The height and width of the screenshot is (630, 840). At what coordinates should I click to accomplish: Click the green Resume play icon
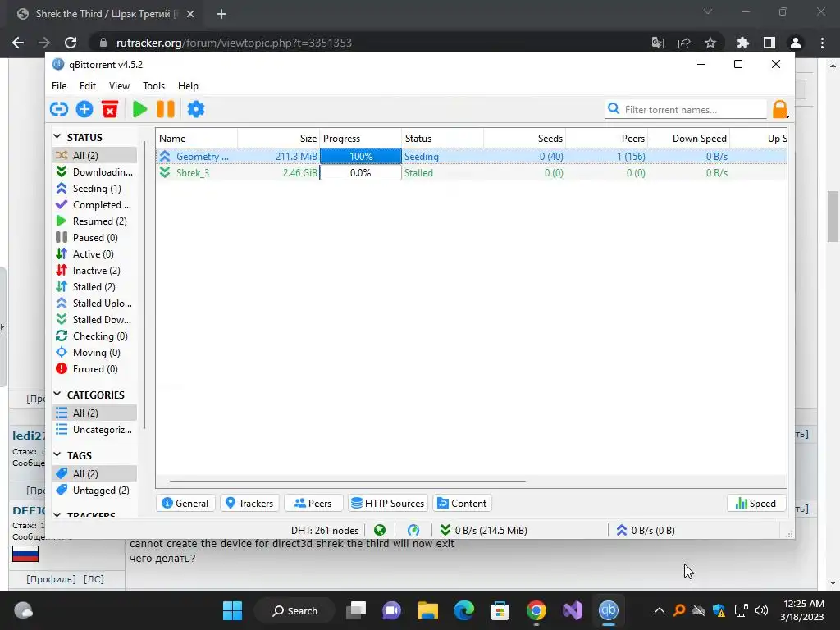coord(139,109)
